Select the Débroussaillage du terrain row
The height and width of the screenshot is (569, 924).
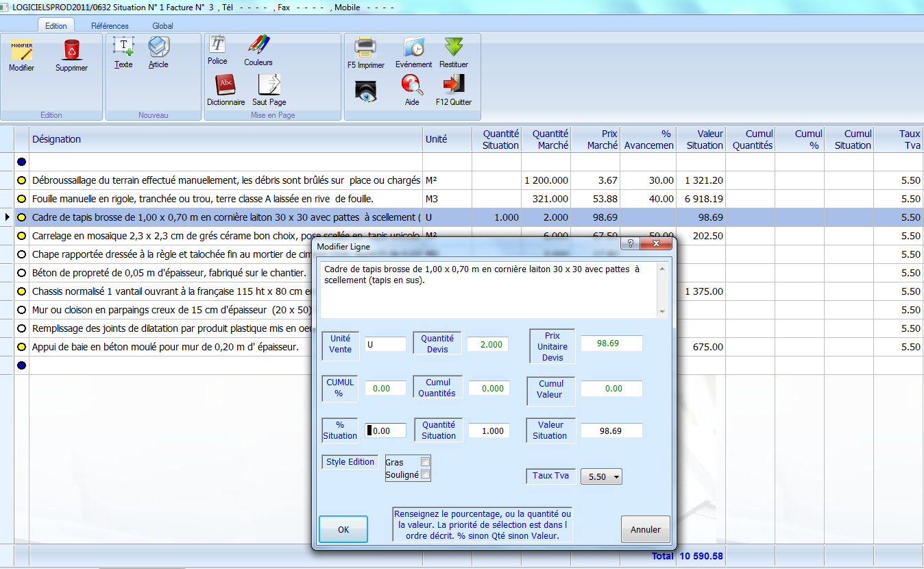coord(226,180)
